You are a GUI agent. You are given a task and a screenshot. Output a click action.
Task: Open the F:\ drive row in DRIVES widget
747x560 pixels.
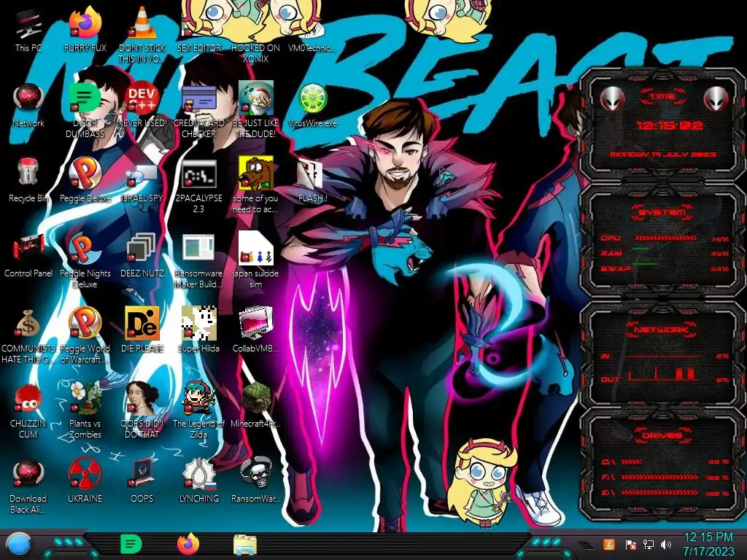pos(665,477)
